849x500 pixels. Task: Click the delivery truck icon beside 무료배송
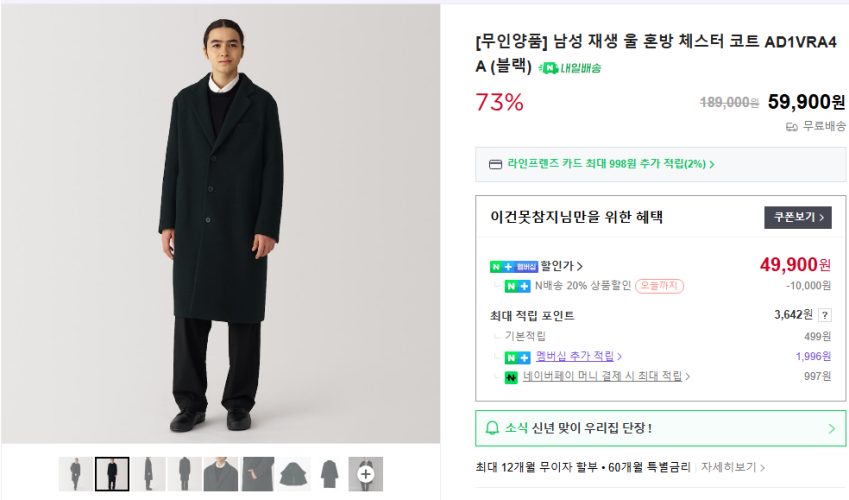(792, 127)
